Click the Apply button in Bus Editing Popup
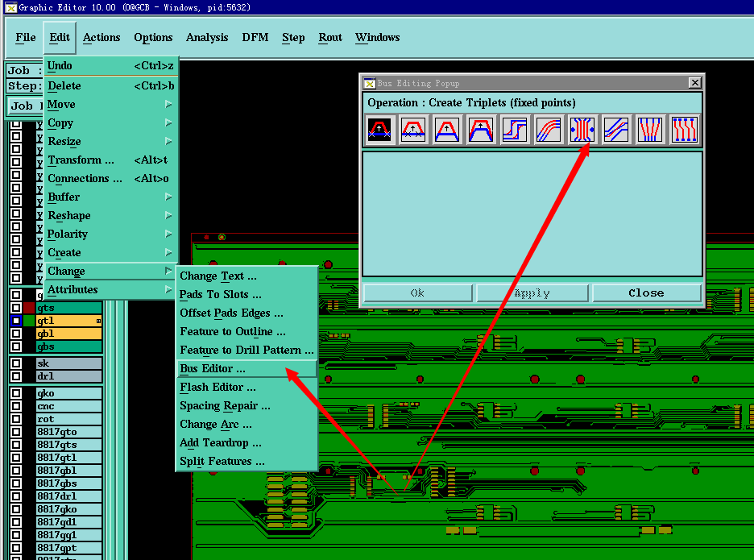The width and height of the screenshot is (754, 560). [x=532, y=293]
